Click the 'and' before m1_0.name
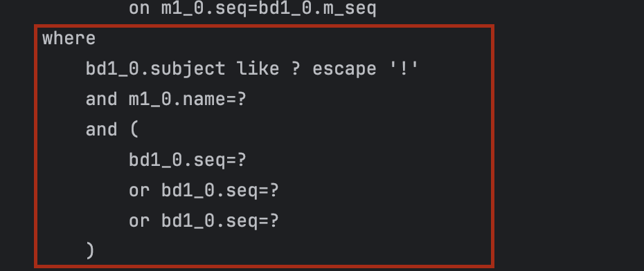644x271 pixels. click(x=101, y=100)
